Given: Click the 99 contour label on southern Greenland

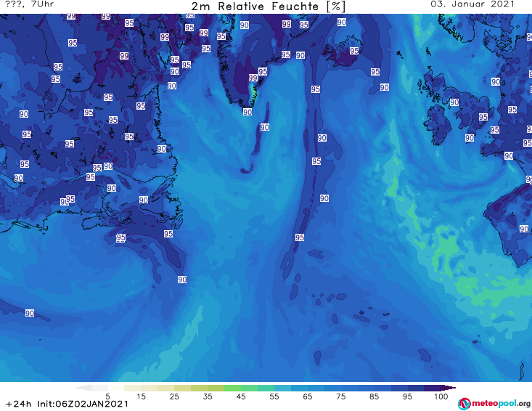Looking at the screenshot, I should click(x=253, y=78).
